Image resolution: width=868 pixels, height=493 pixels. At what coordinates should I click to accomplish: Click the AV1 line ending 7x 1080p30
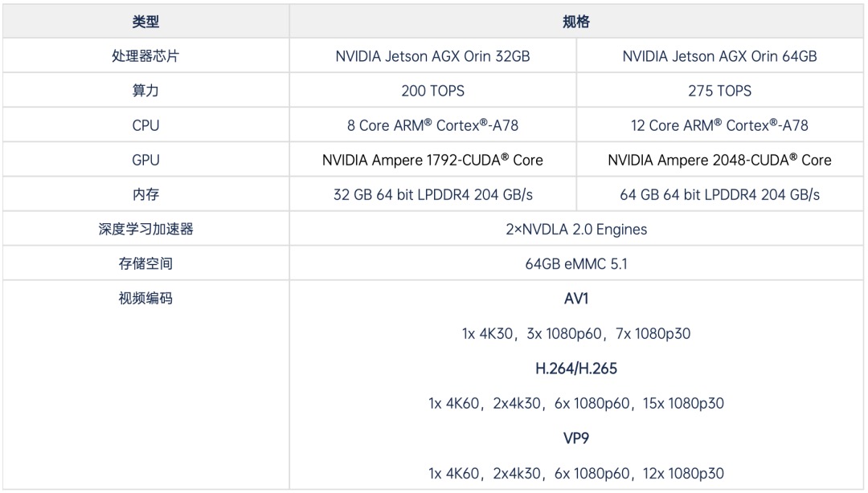click(575, 334)
